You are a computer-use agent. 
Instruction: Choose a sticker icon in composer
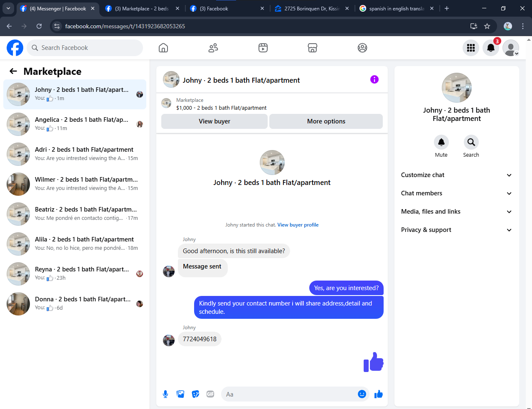(195, 394)
